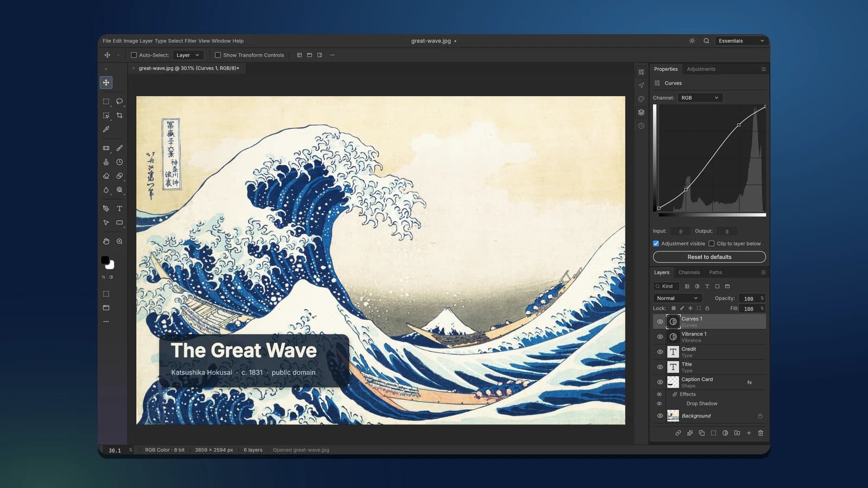This screenshot has height=488, width=868.
Task: Switch to the Adjustments tab
Action: pyautogui.click(x=701, y=69)
